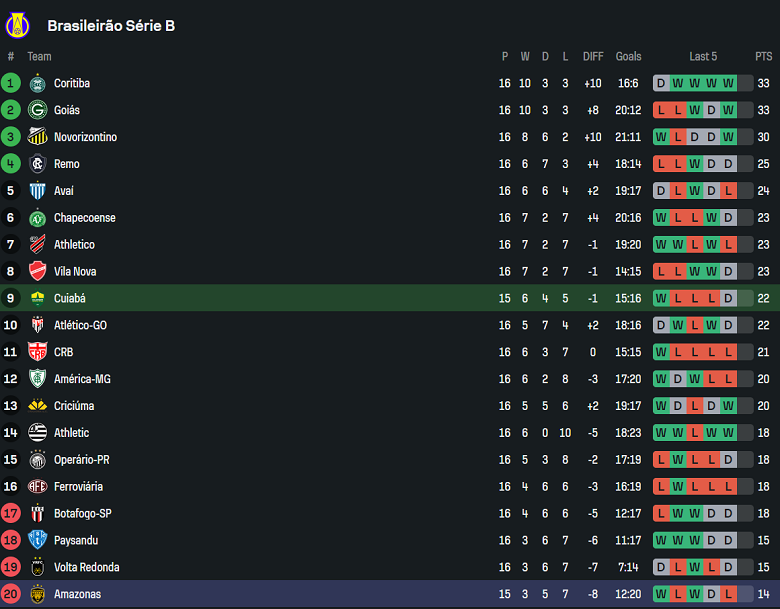The height and width of the screenshot is (609, 780).
Task: Click the Chapecoense club crest
Action: [37, 218]
